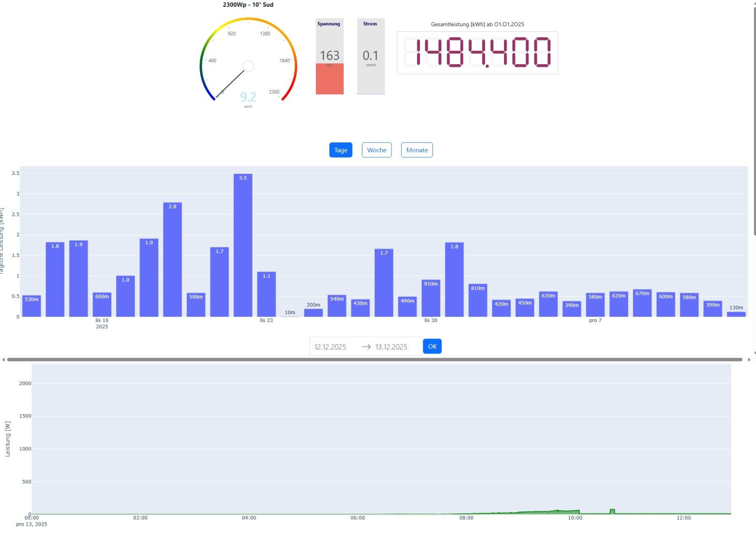756x534 pixels.
Task: Click the Gesamtleistung digital counter display
Action: (x=477, y=53)
